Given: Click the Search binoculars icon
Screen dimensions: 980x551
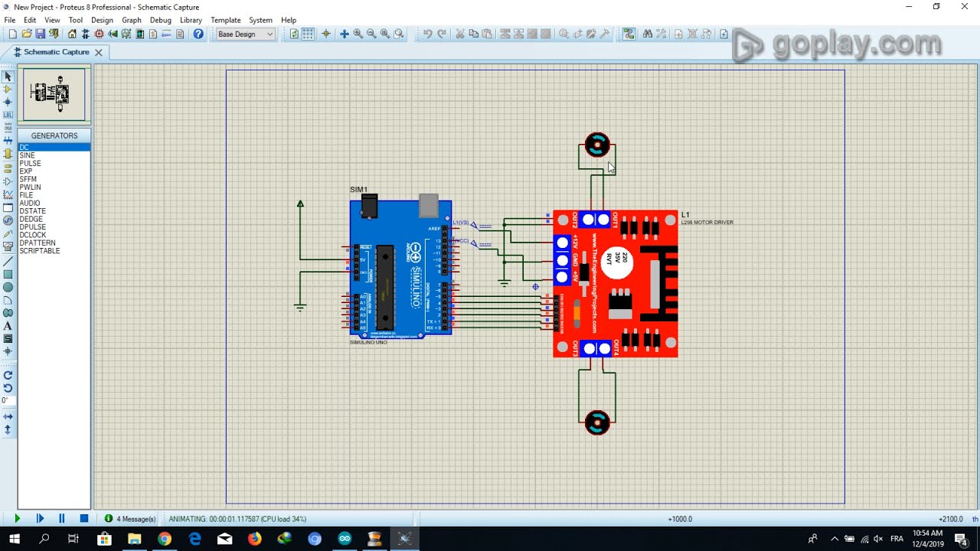Looking at the screenshot, I should [648, 34].
